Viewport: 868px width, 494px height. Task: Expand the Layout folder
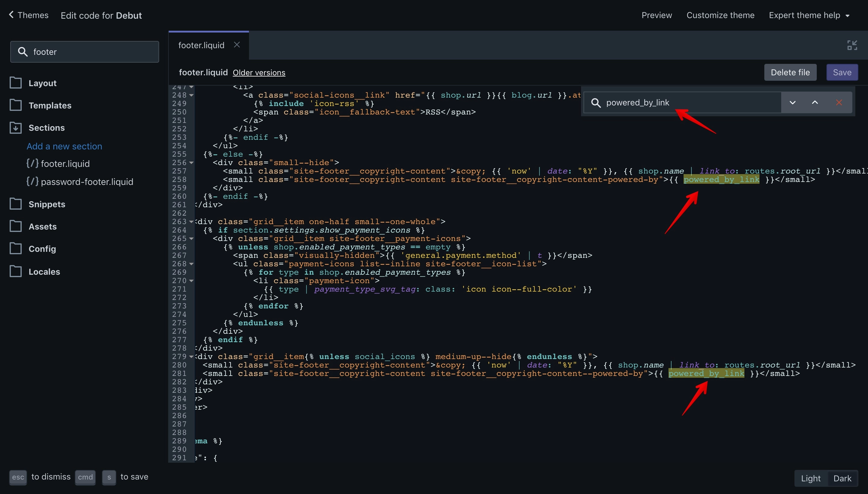[42, 83]
